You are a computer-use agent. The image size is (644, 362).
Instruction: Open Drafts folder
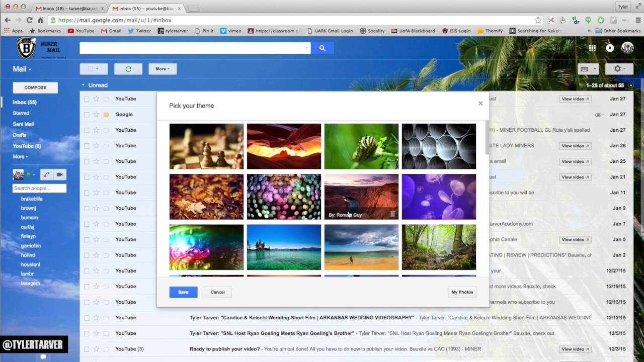pyautogui.click(x=20, y=135)
